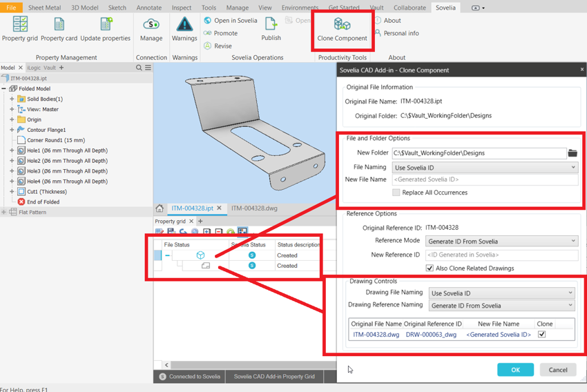Click the drawing File Status icon
The width and height of the screenshot is (587, 392).
click(x=206, y=266)
